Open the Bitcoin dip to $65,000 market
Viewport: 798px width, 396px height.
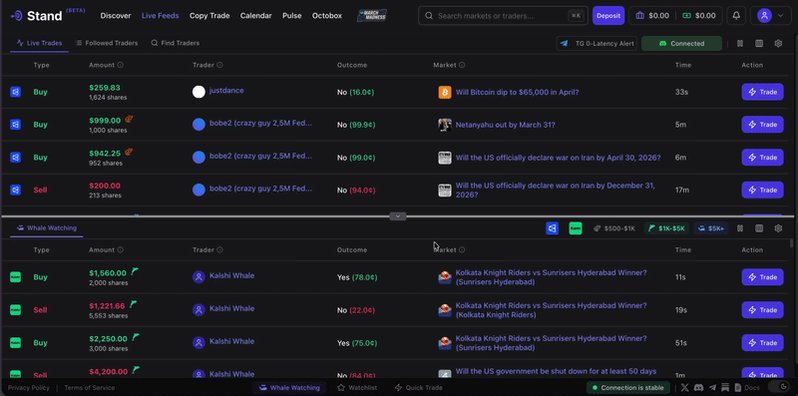click(517, 92)
